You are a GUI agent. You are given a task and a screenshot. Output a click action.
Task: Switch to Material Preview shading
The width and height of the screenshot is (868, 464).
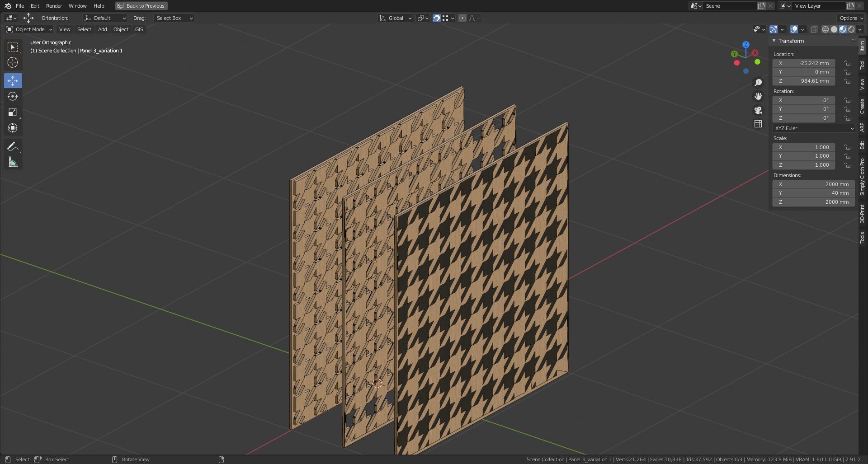pyautogui.click(x=843, y=29)
